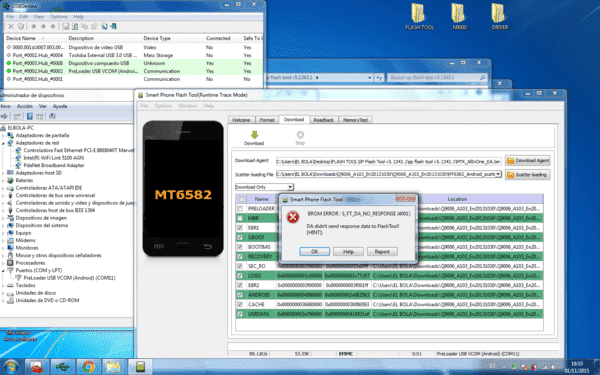The image size is (600, 375).
Task: Switch to the Welcome tab
Action: pos(241,120)
